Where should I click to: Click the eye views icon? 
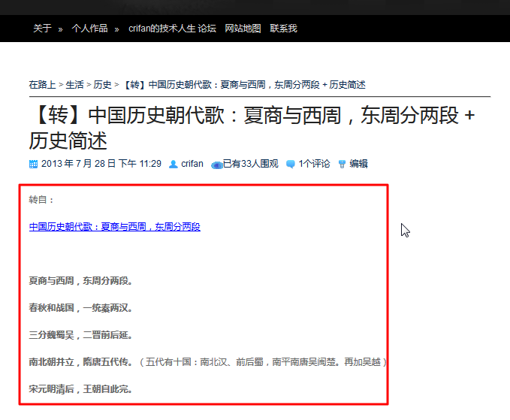tap(216, 165)
